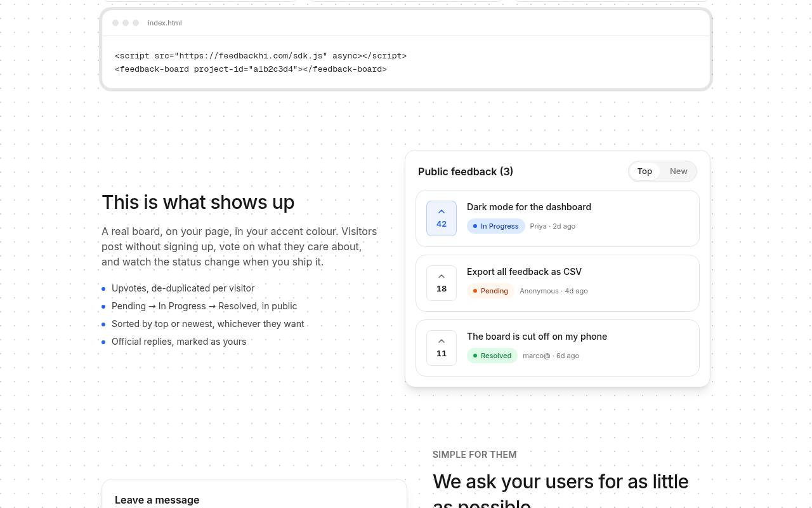
Task: Click 'This is what shows up' heading
Action: [x=198, y=203]
